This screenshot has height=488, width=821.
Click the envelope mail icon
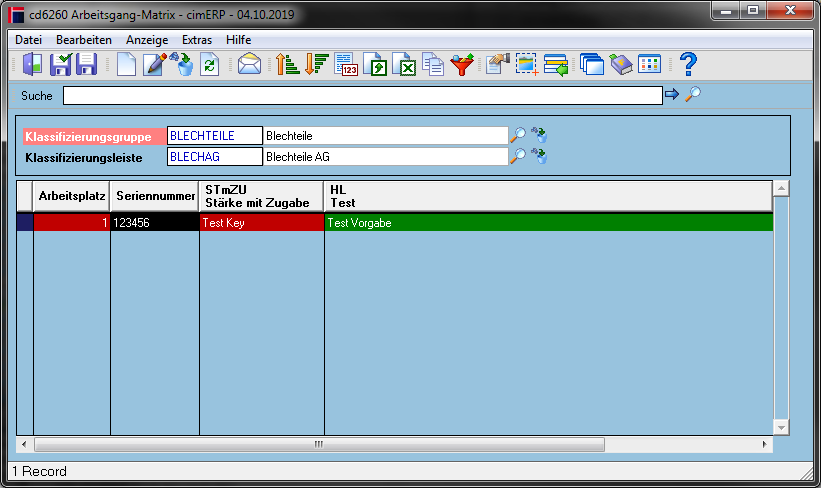tap(249, 64)
